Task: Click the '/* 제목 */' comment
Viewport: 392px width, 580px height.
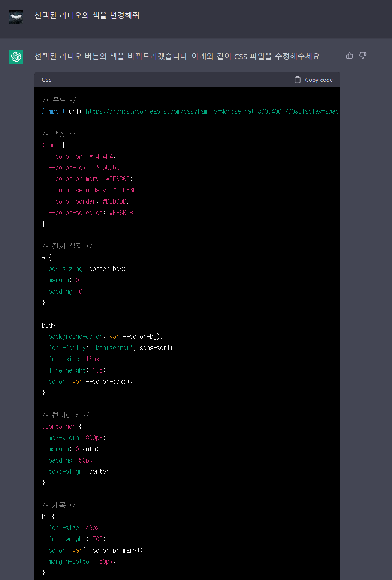Action: (x=59, y=505)
